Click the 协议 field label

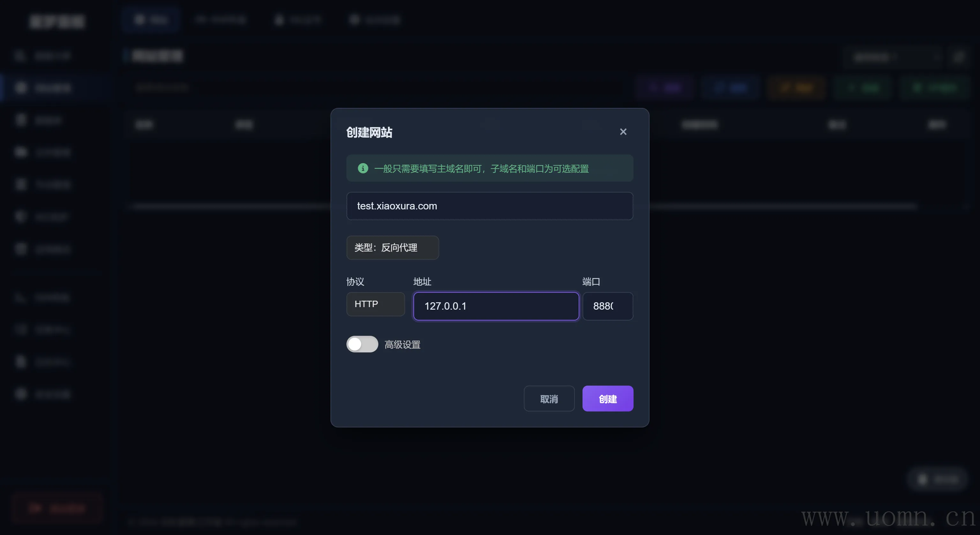point(355,282)
